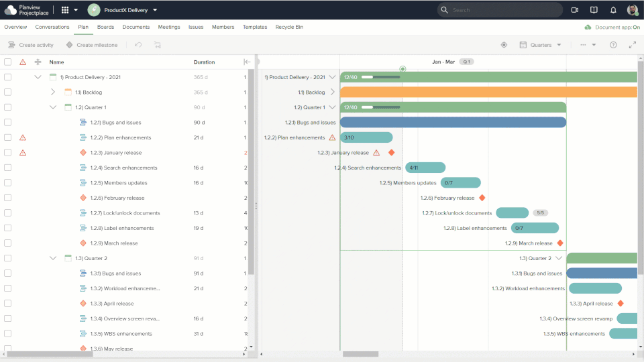The width and height of the screenshot is (644, 362).
Task: Collapse Quarter 1 in the list
Action: point(53,107)
